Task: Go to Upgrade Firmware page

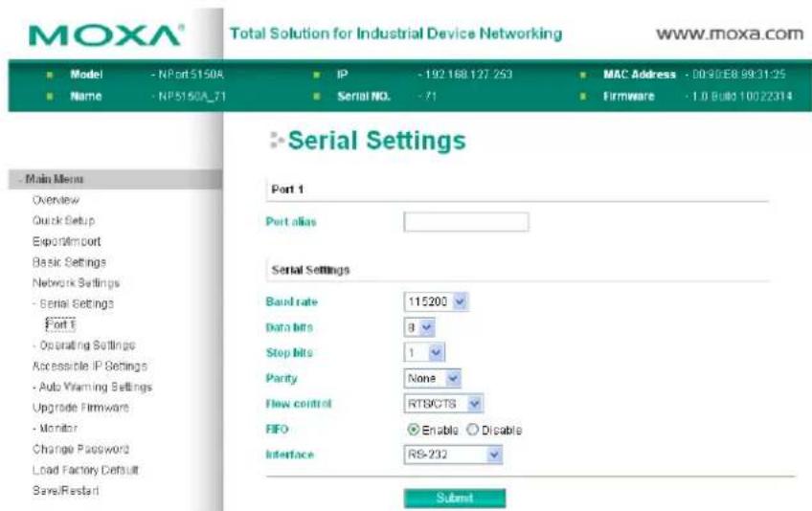Action: click(x=80, y=408)
